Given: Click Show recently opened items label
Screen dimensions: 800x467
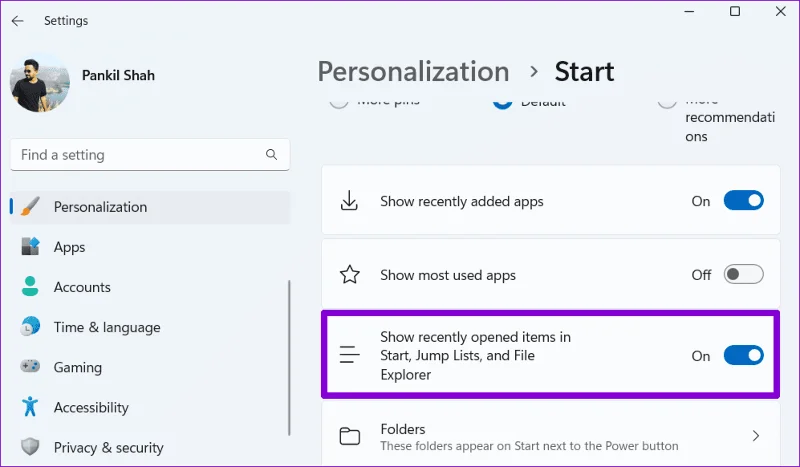Looking at the screenshot, I should tap(476, 356).
